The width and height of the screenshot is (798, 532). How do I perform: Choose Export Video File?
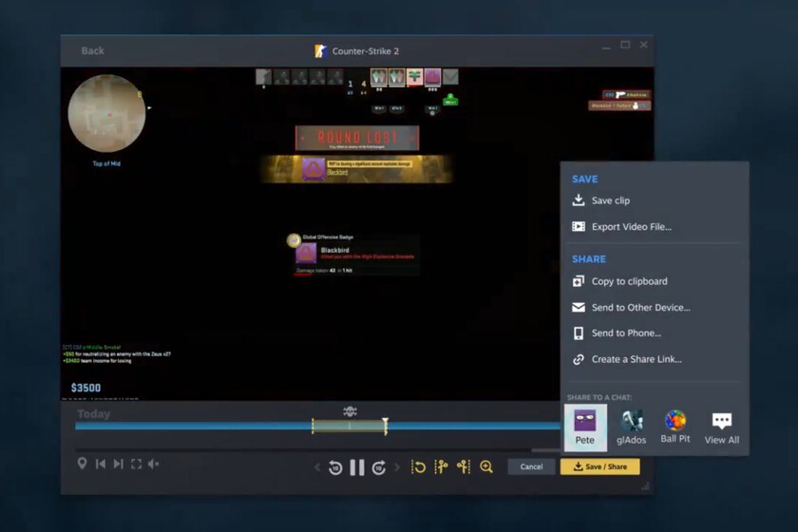tap(621, 227)
